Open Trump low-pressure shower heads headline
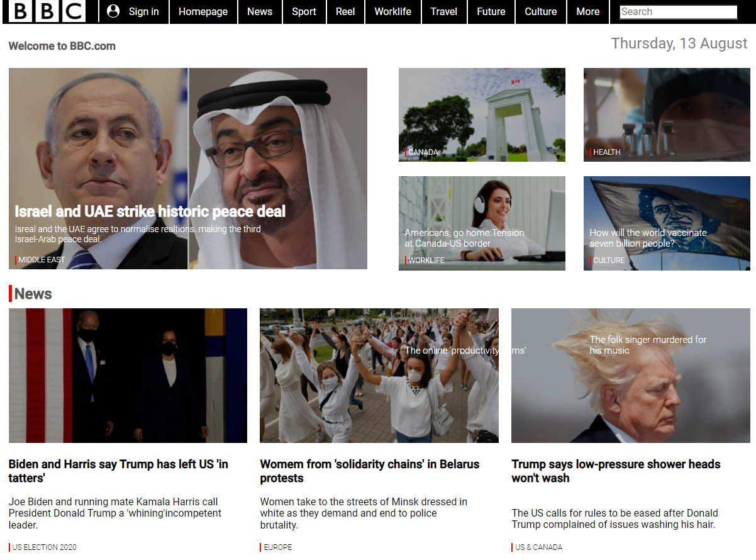This screenshot has height=560, width=756. tap(616, 471)
